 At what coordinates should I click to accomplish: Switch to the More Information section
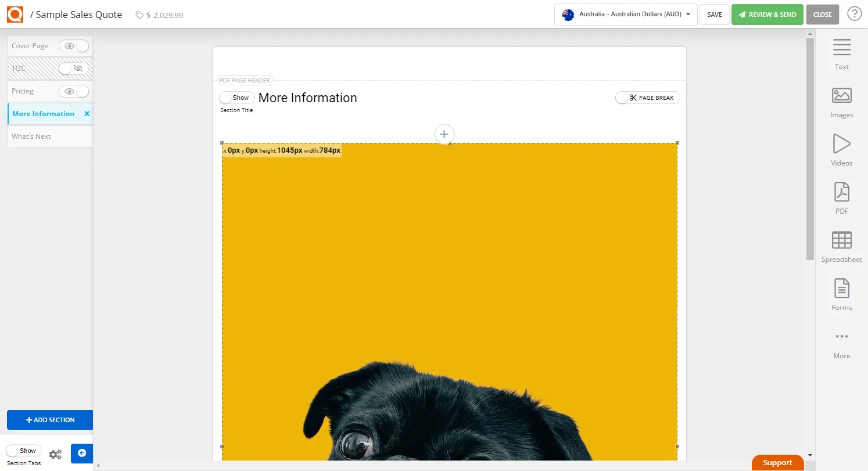tap(43, 113)
